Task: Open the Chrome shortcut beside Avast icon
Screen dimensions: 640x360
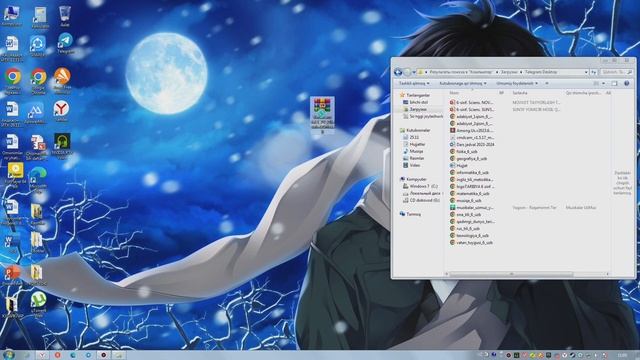Action: click(x=38, y=81)
